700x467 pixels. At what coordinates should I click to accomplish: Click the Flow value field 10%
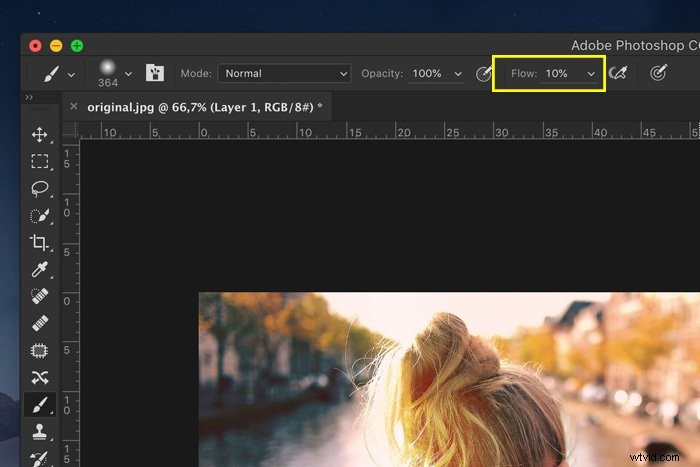[557, 73]
